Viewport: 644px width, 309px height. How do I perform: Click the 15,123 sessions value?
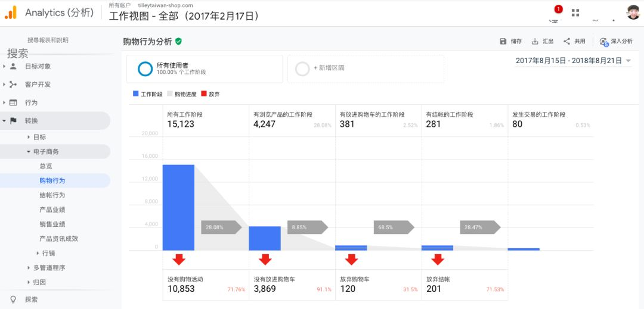point(181,124)
